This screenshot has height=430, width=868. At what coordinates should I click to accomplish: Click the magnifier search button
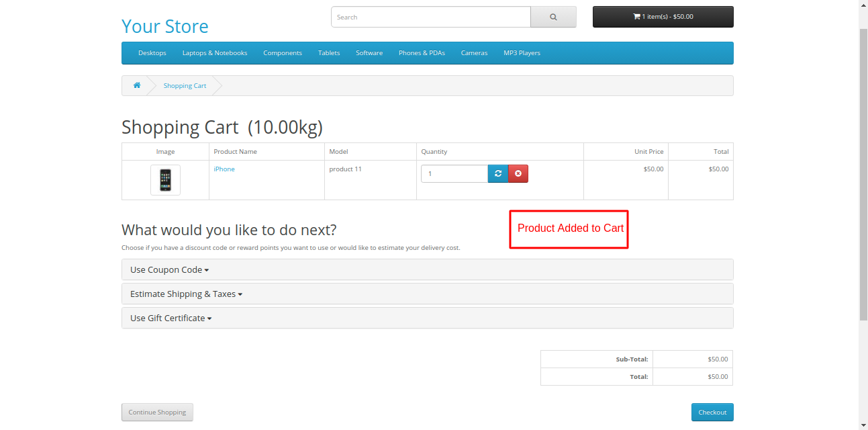(x=553, y=17)
